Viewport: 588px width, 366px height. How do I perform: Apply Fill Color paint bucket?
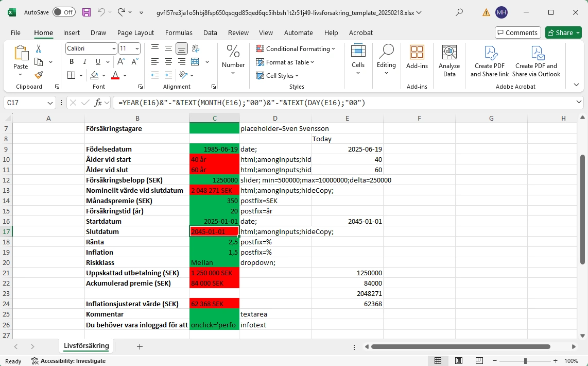coord(94,75)
